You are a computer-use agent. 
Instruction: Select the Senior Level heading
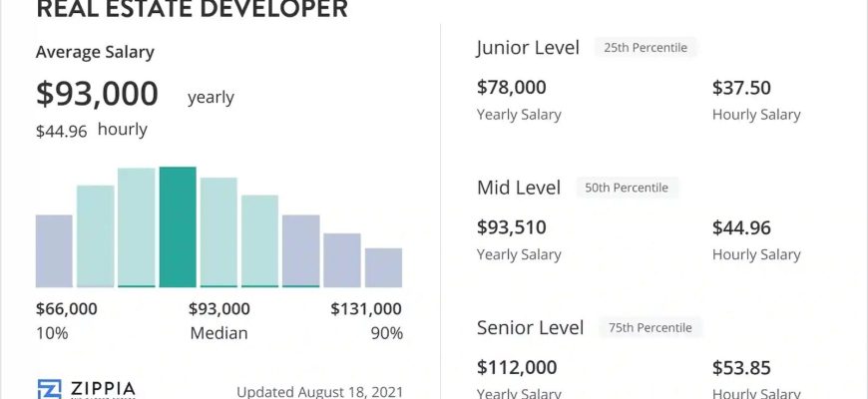(531, 327)
